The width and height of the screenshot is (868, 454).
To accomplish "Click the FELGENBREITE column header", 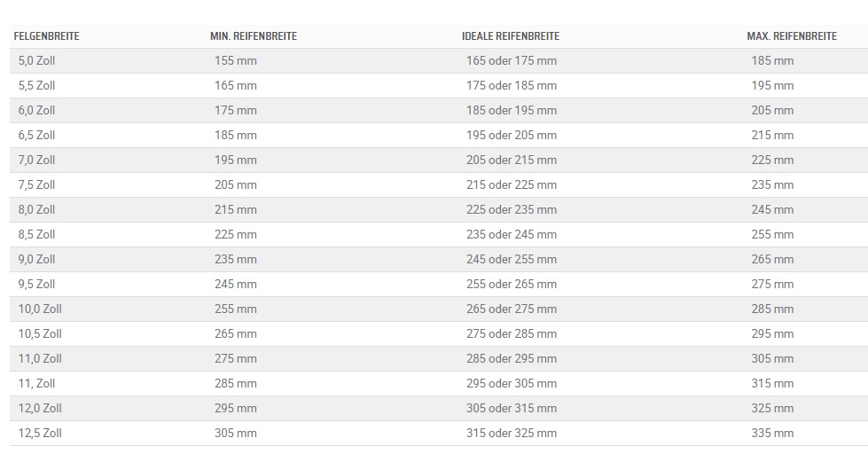I will 47,36.
